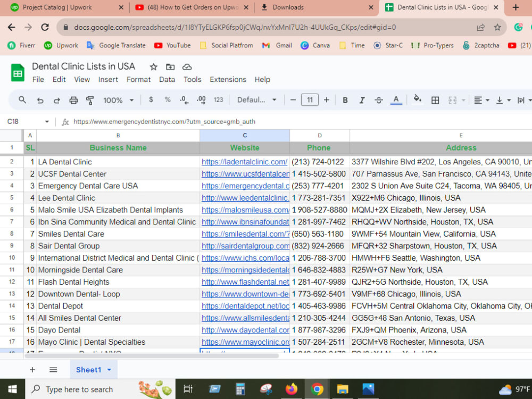The image size is (532, 399).
Task: Open the malosmileusa.com link
Action: point(245,210)
